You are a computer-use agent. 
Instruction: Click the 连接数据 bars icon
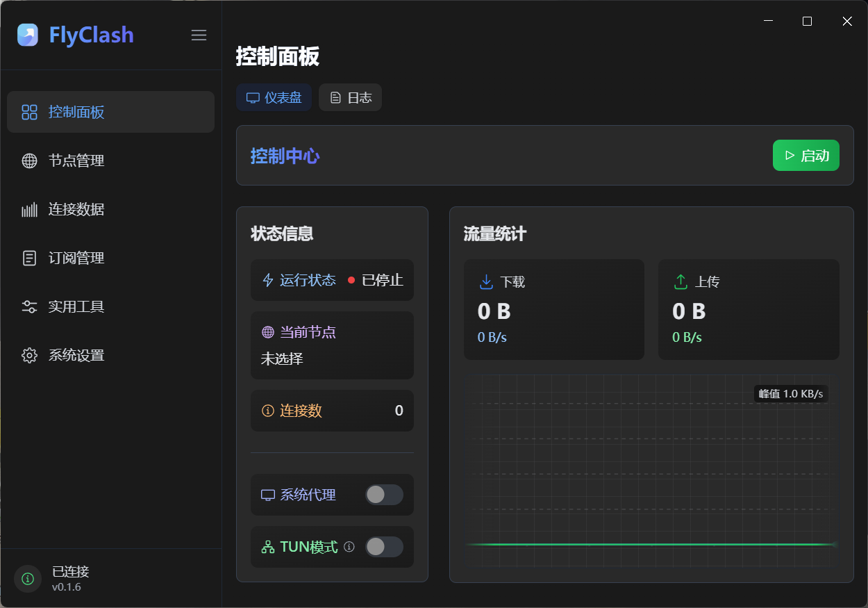click(29, 209)
